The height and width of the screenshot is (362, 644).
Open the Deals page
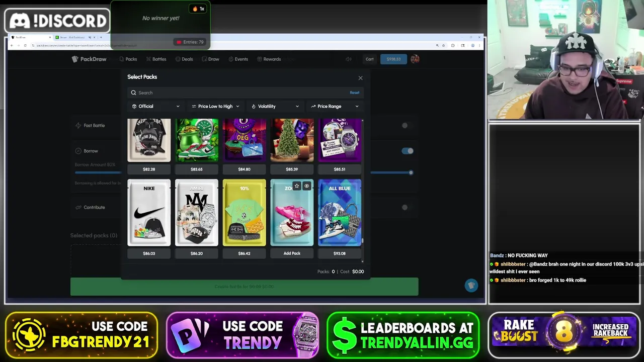click(x=184, y=59)
